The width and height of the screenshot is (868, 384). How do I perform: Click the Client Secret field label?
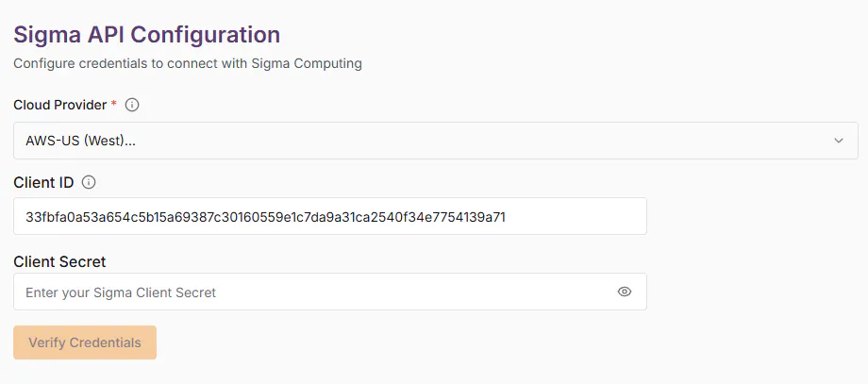click(x=59, y=261)
